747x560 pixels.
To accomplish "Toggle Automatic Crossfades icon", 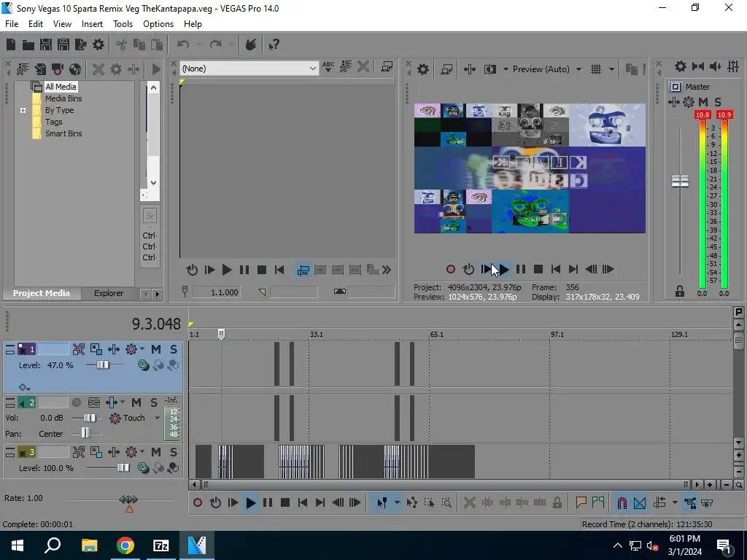I will point(640,503).
